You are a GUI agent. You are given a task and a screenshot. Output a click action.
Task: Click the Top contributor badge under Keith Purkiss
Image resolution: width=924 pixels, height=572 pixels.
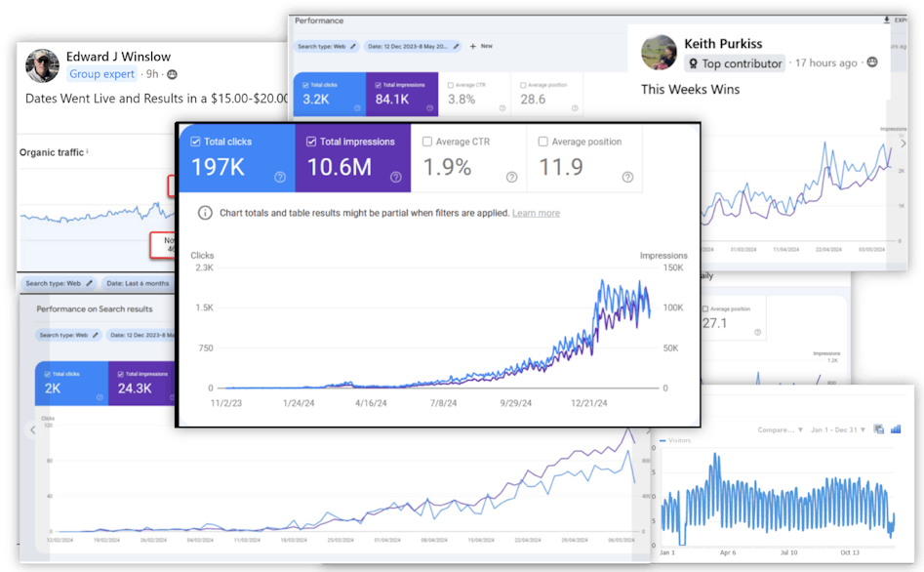coord(734,63)
